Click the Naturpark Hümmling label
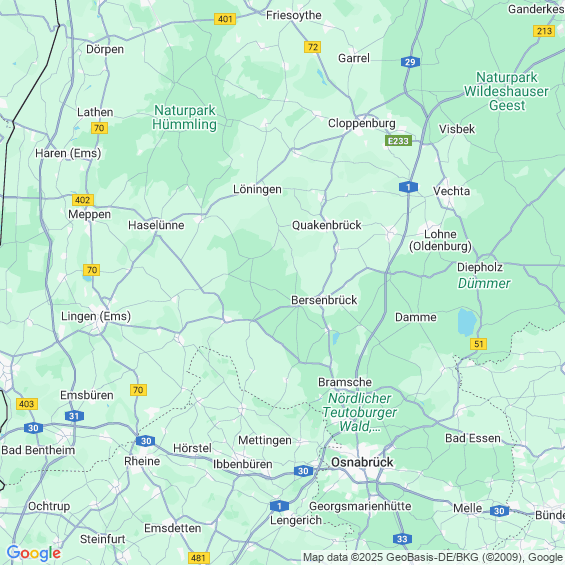Image resolution: width=565 pixels, height=565 pixels. click(184, 117)
